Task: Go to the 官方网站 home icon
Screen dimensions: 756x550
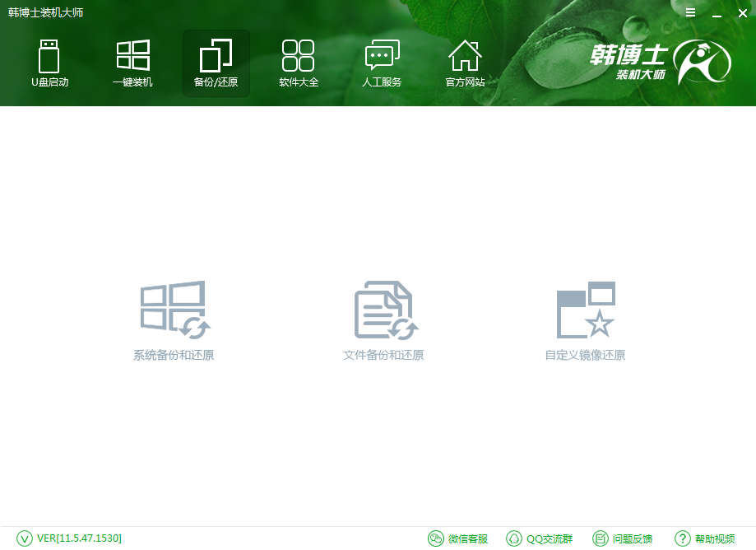Action: 465,63
